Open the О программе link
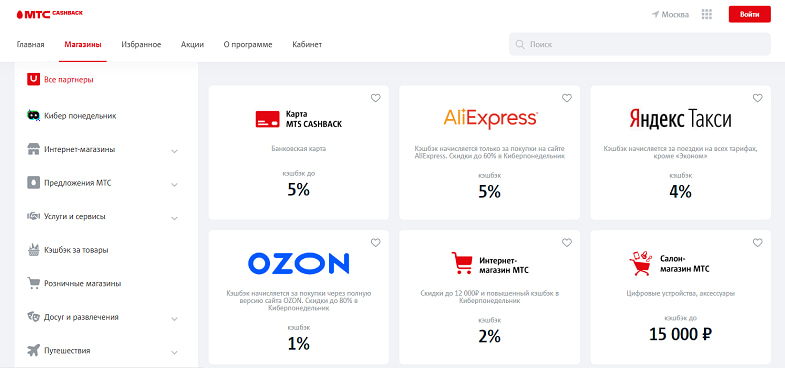Viewport: 785px width, 368px height. click(x=248, y=45)
